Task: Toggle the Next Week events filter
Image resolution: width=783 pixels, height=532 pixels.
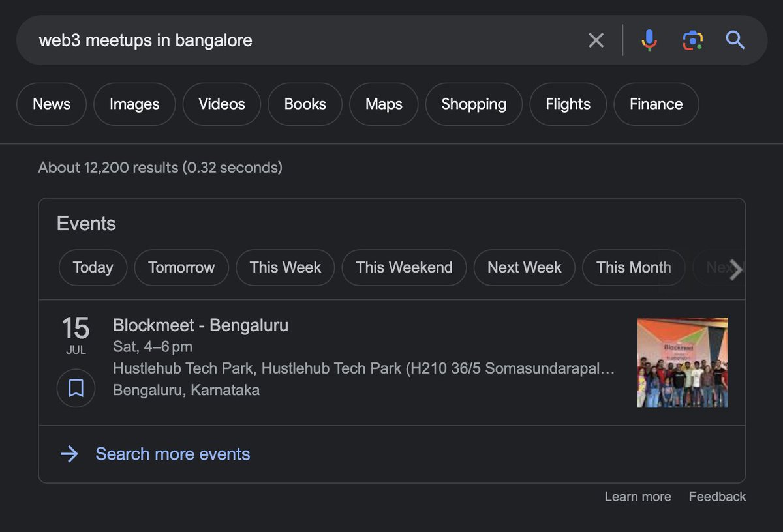Action: [x=524, y=267]
